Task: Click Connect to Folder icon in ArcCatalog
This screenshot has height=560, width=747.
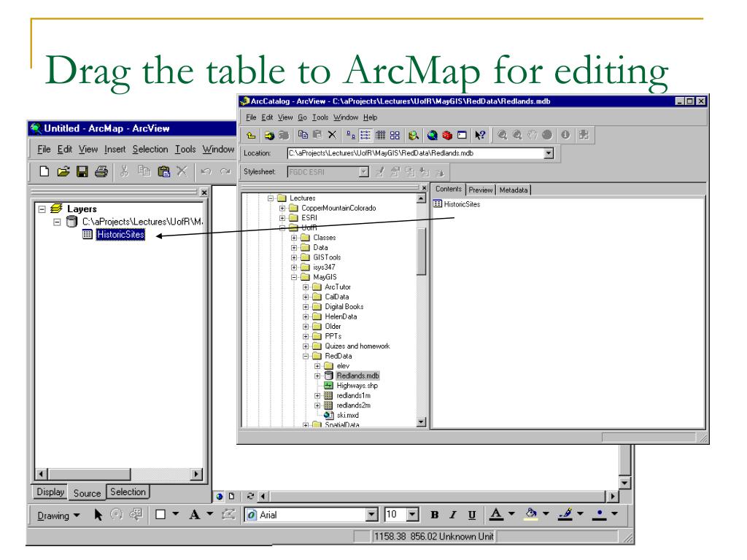Action: click(269, 135)
